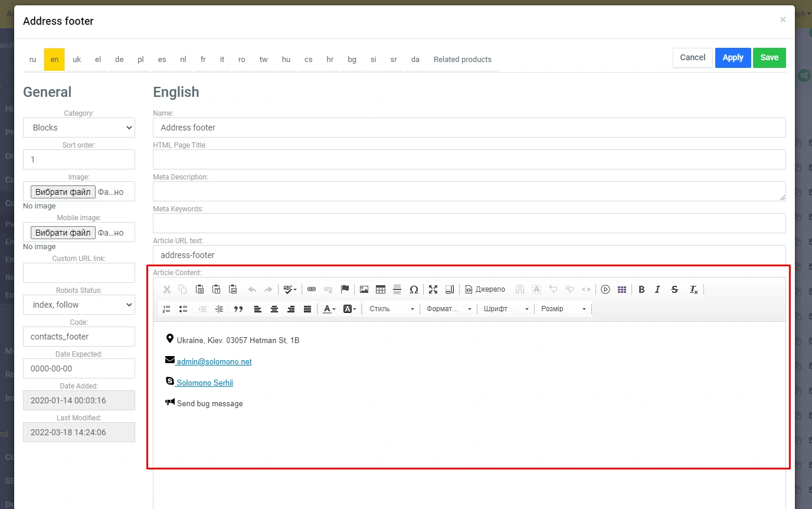This screenshot has height=509, width=812.
Task: Open the special character (omega) tool
Action: click(414, 289)
